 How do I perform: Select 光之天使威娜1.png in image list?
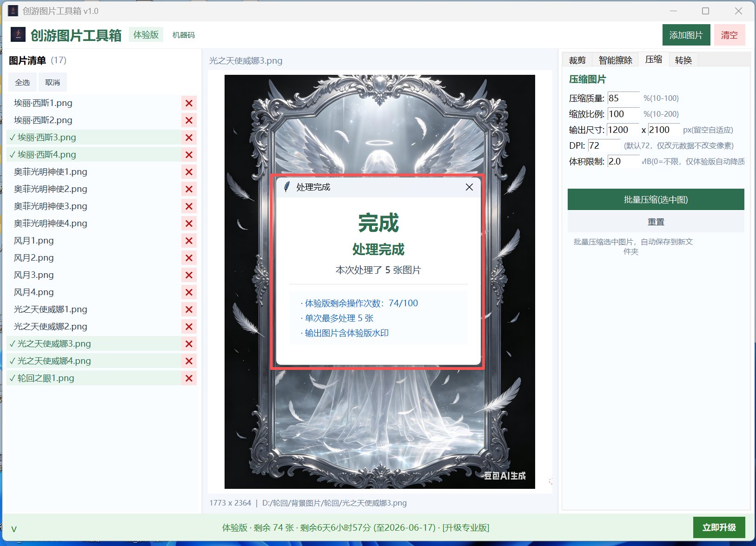pyautogui.click(x=94, y=309)
